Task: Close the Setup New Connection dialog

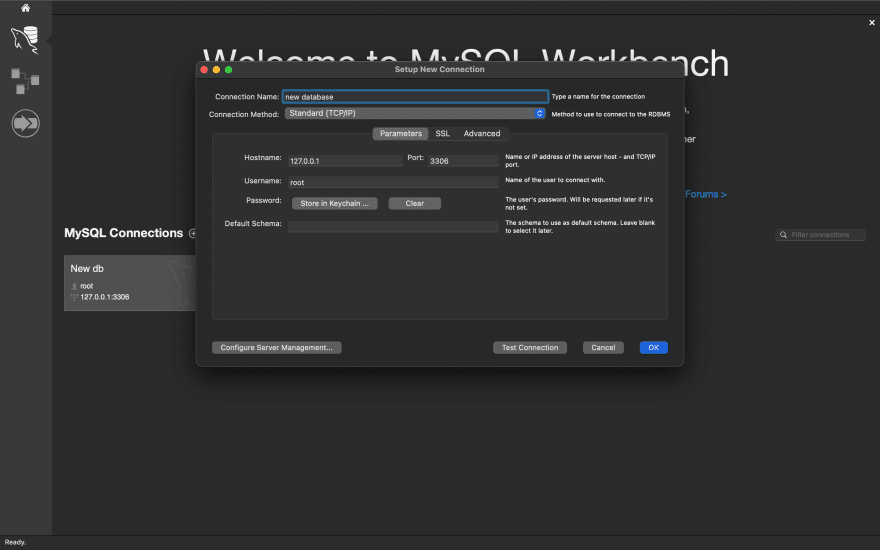Action: coord(204,70)
